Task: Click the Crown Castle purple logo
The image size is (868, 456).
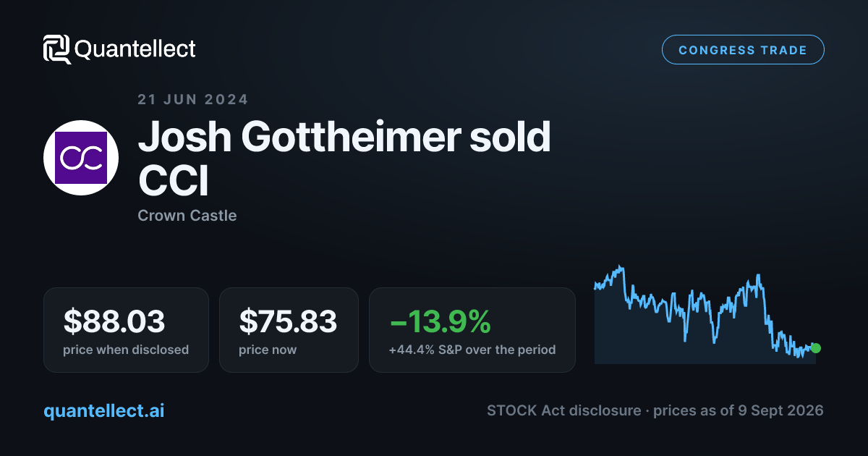Action: [x=81, y=158]
